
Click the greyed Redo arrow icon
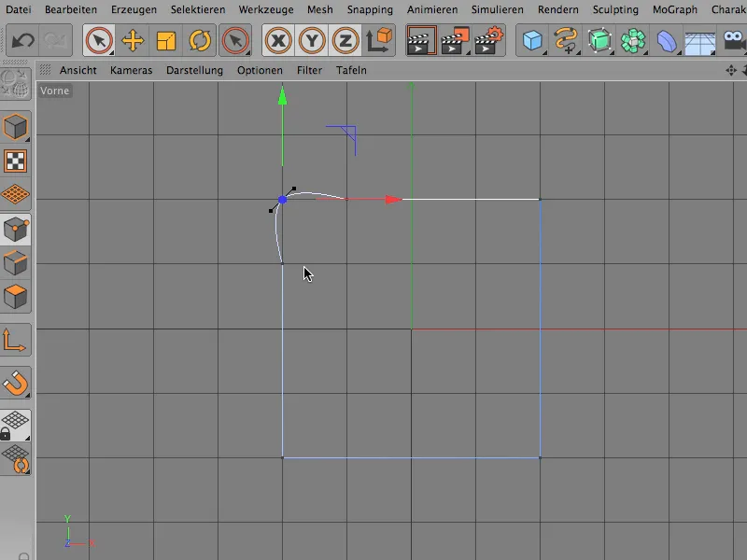click(55, 40)
